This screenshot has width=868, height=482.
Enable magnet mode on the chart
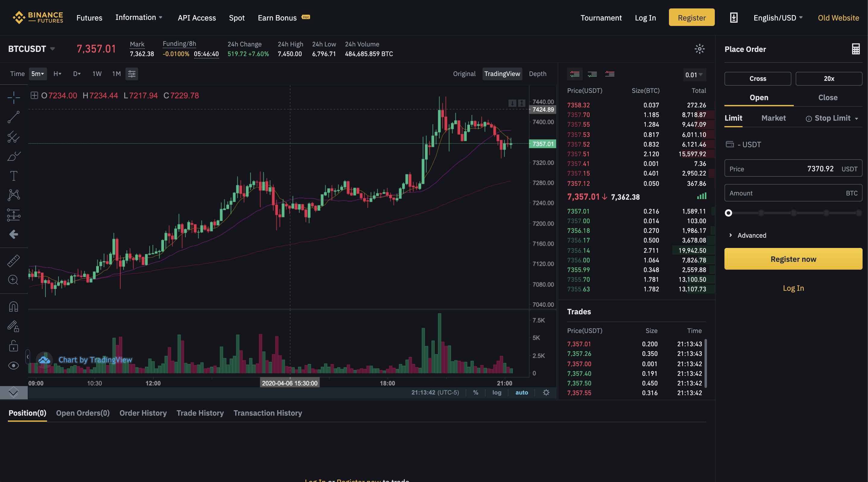coord(14,306)
